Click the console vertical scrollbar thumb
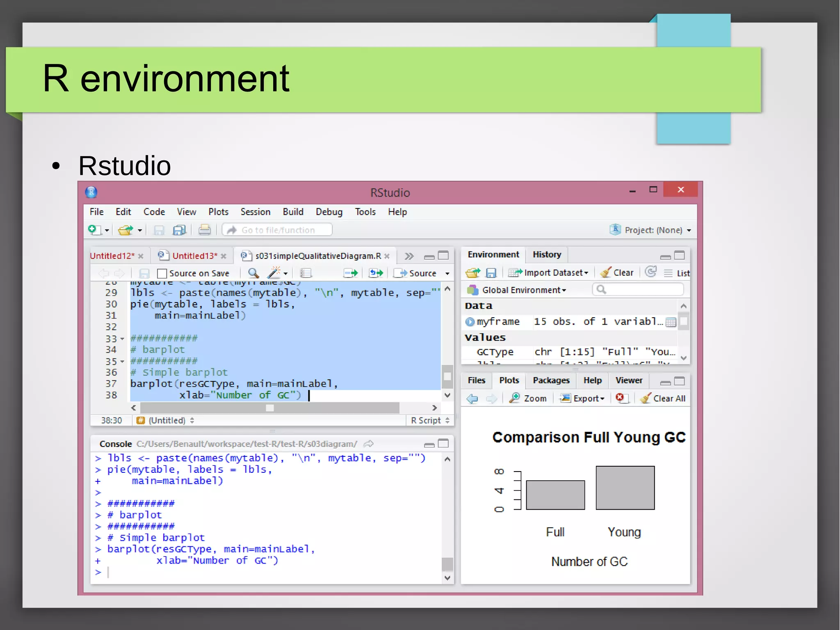 447,564
